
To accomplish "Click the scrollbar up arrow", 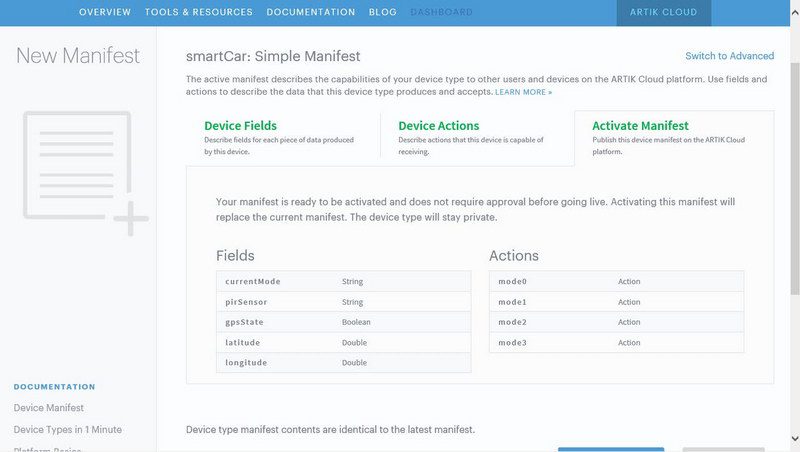I will (794, 12).
